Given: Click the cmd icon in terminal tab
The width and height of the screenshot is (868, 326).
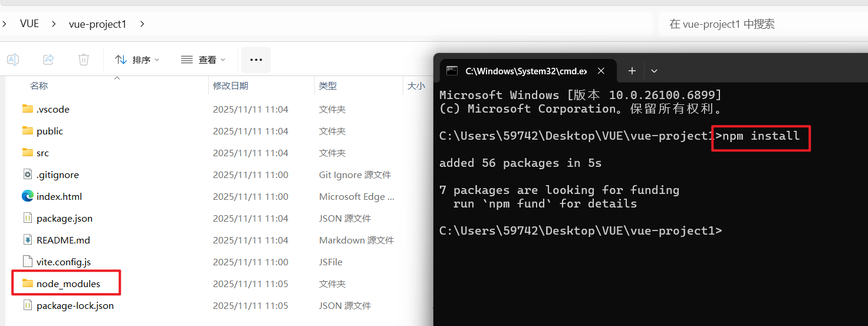Looking at the screenshot, I should tap(452, 71).
